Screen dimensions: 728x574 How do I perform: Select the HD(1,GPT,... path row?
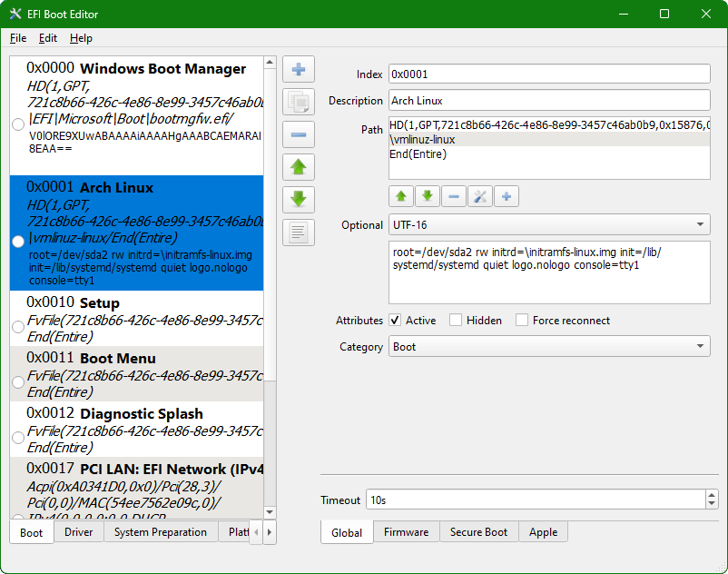click(x=549, y=125)
